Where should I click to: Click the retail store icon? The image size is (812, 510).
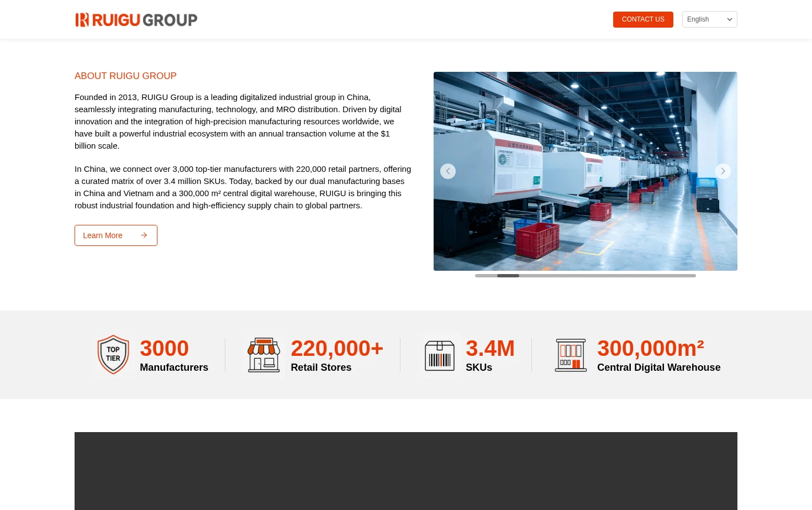click(x=264, y=355)
